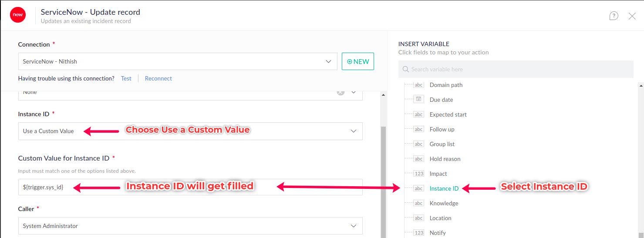644x238 pixels.
Task: Click the ServiceNow logo icon
Action: pos(18,15)
